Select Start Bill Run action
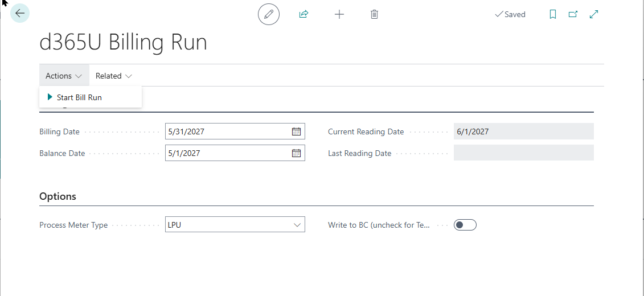Image resolution: width=644 pixels, height=296 pixels. click(91, 97)
